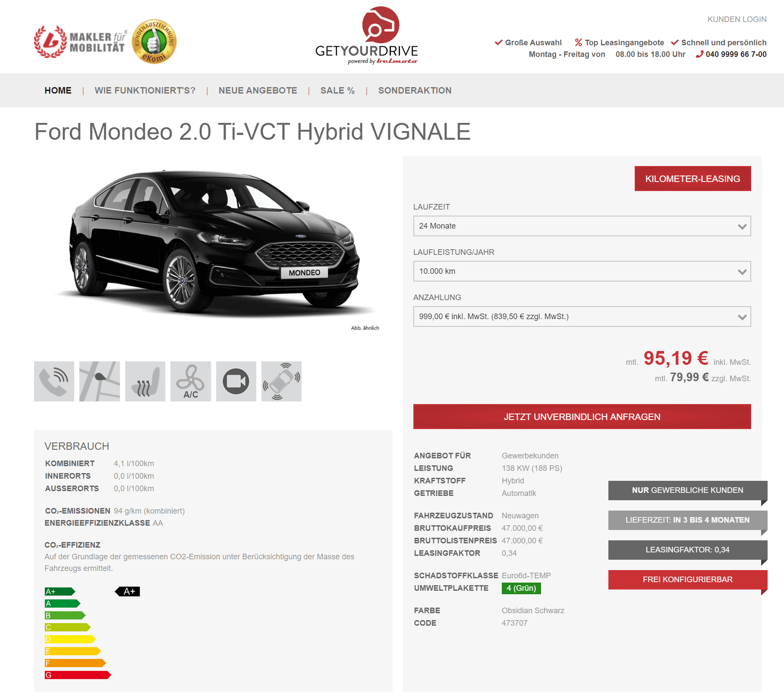Click the Nur gewerbliche Kunden banner
Image resolution: width=784 pixels, height=696 pixels.
688,490
